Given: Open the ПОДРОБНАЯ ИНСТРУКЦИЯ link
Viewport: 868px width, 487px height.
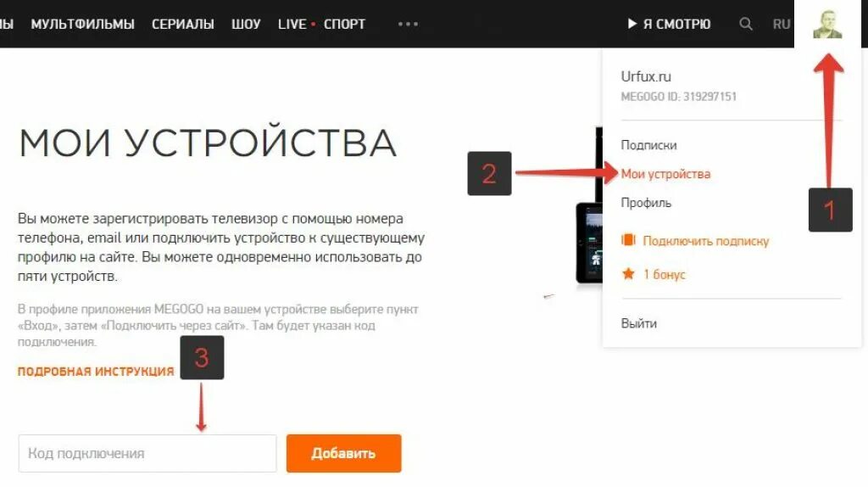Looking at the screenshot, I should 96,372.
